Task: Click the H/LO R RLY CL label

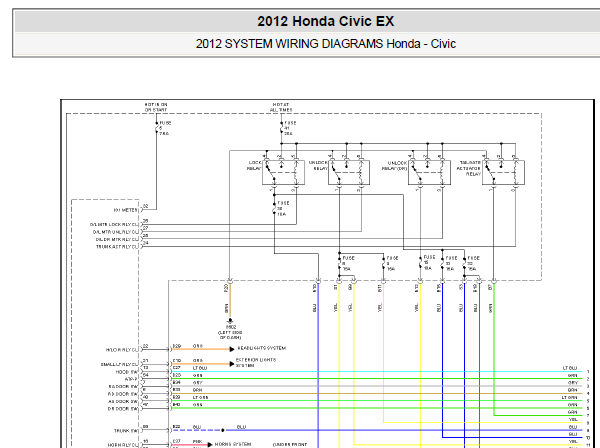Action: point(122,350)
